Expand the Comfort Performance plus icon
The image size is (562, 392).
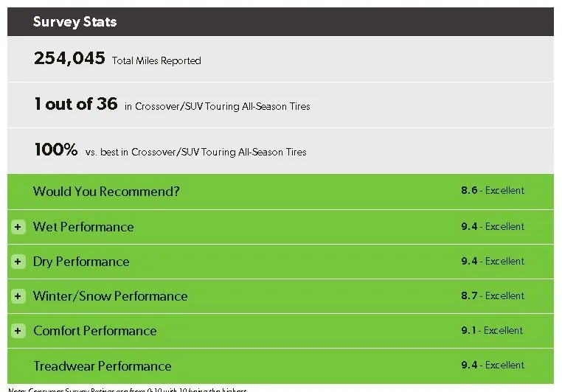[x=18, y=331]
